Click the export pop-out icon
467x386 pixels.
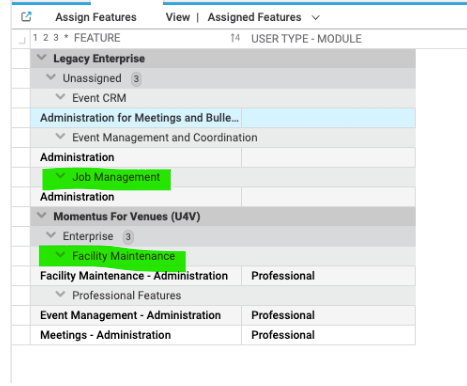(26, 17)
